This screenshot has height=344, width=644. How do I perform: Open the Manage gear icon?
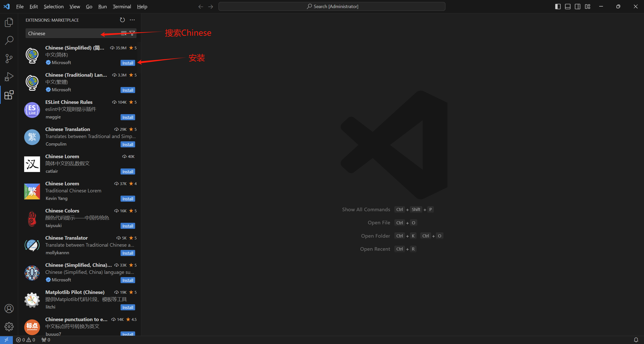click(x=9, y=327)
